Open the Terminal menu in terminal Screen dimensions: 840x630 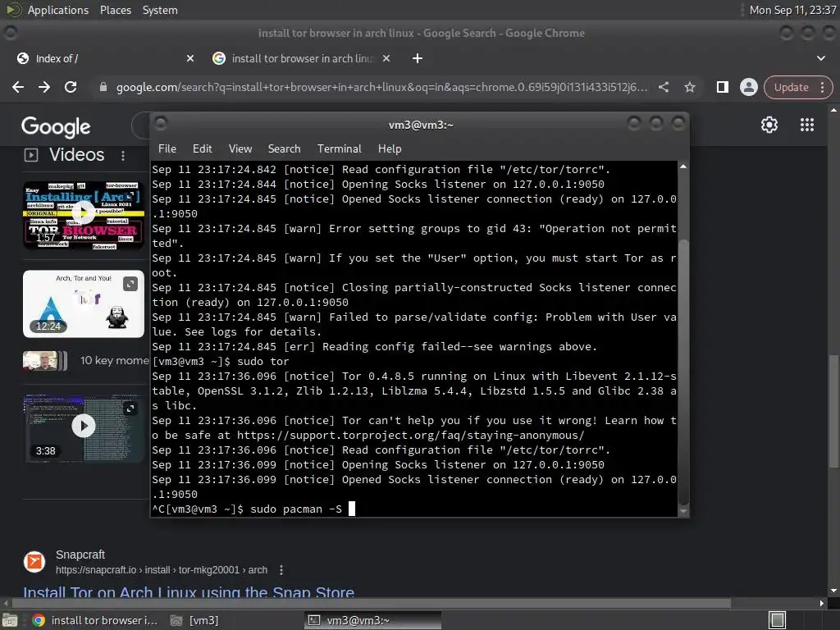click(339, 149)
